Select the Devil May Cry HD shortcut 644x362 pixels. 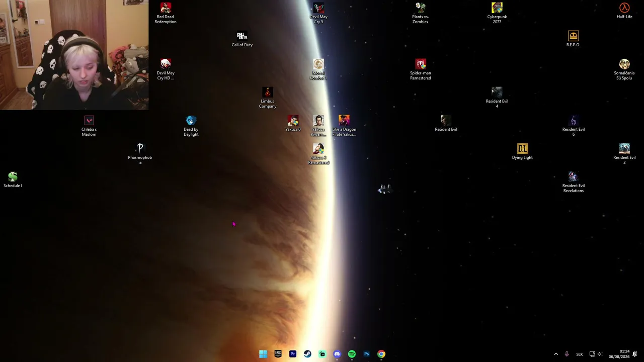tap(166, 69)
